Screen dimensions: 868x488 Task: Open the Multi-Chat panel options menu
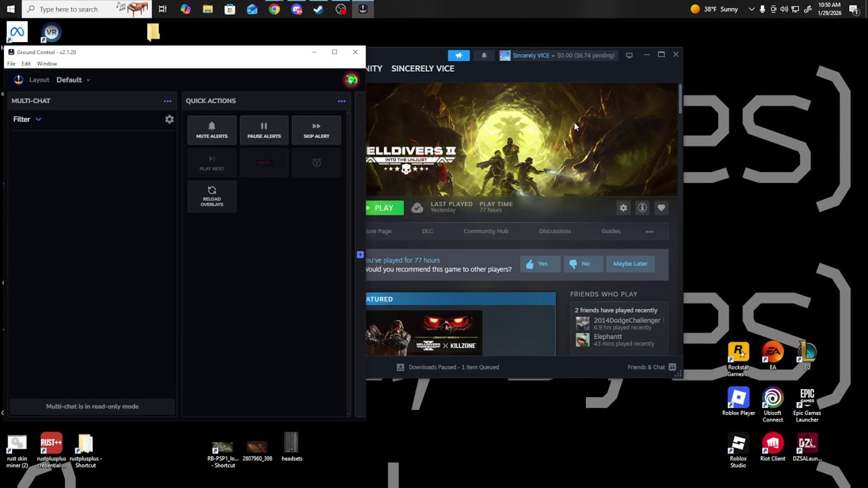tap(167, 101)
